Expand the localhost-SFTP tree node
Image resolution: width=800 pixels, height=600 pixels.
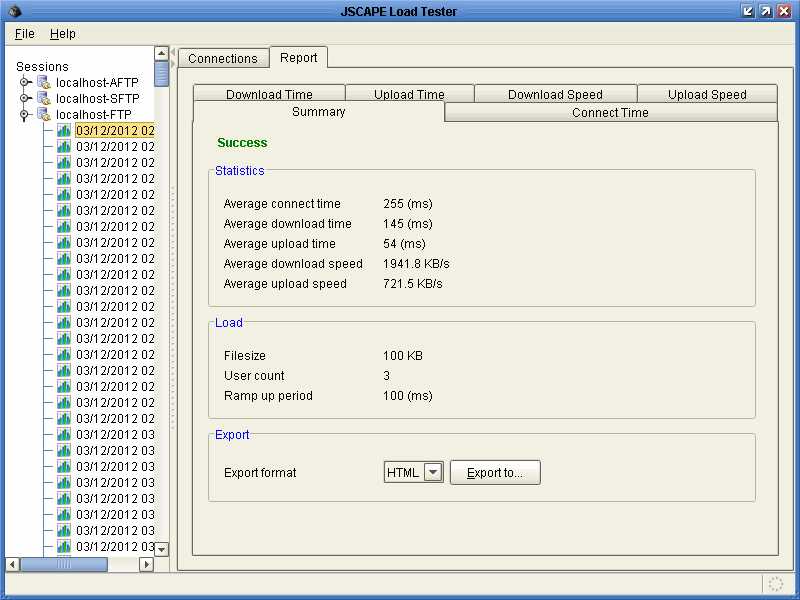click(24, 98)
